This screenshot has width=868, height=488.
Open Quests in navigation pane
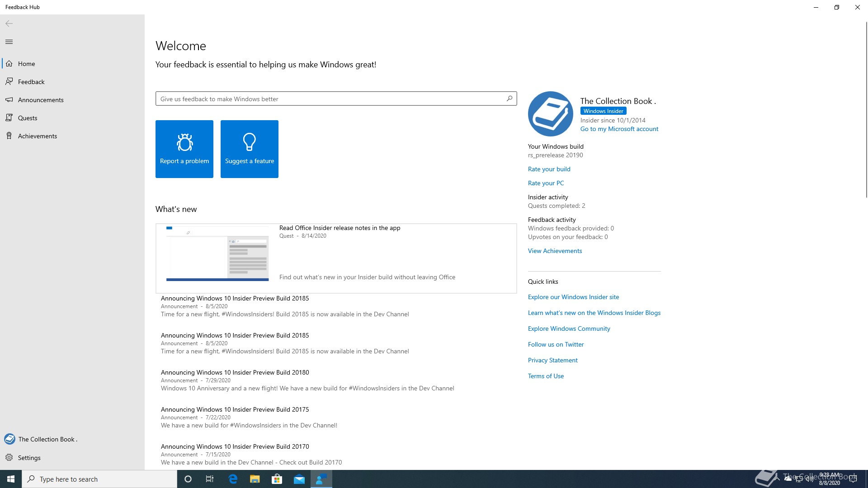[72, 118]
